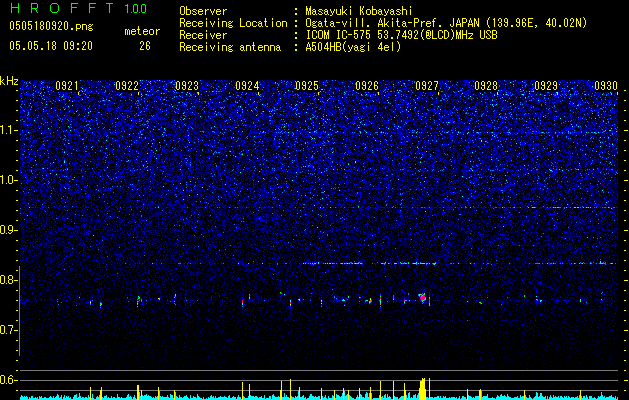Click the 0928 time marker

(486, 86)
